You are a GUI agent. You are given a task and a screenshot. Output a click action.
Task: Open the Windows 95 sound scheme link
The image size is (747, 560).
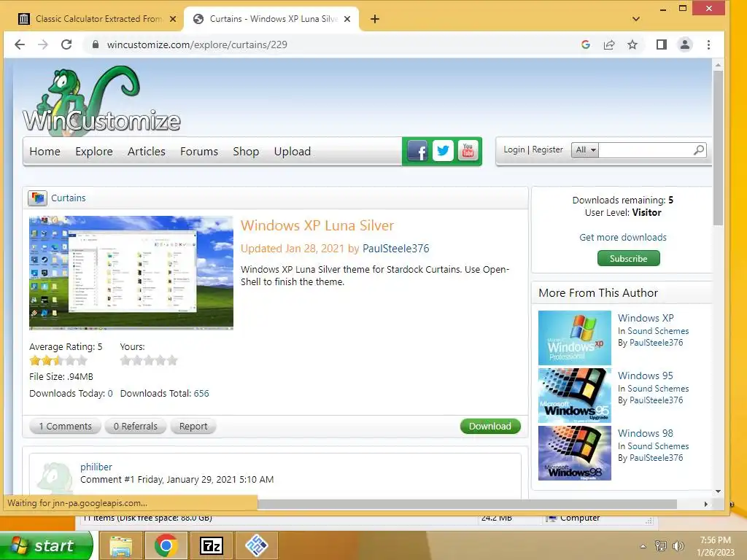(x=645, y=376)
